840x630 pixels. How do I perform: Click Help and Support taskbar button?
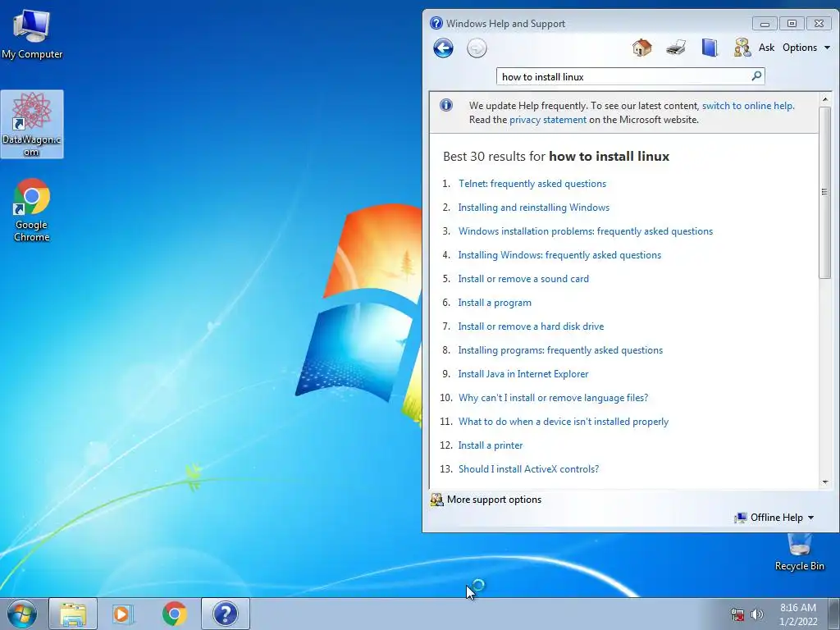pyautogui.click(x=226, y=614)
